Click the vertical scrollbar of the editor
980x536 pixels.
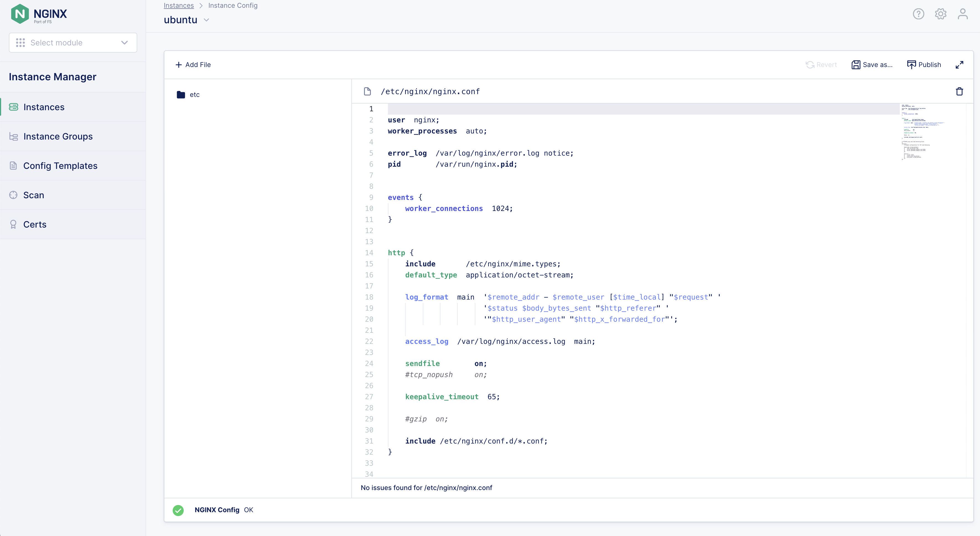[x=969, y=290]
